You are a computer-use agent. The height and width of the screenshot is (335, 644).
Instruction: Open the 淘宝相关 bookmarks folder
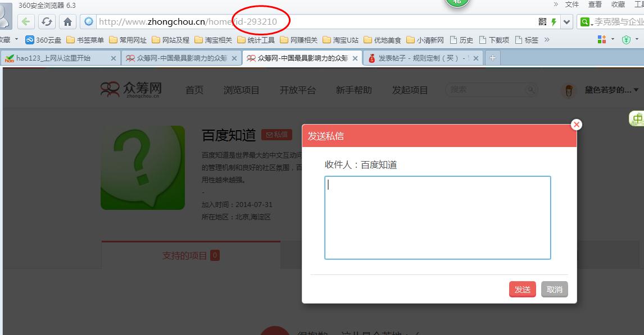tap(213, 40)
